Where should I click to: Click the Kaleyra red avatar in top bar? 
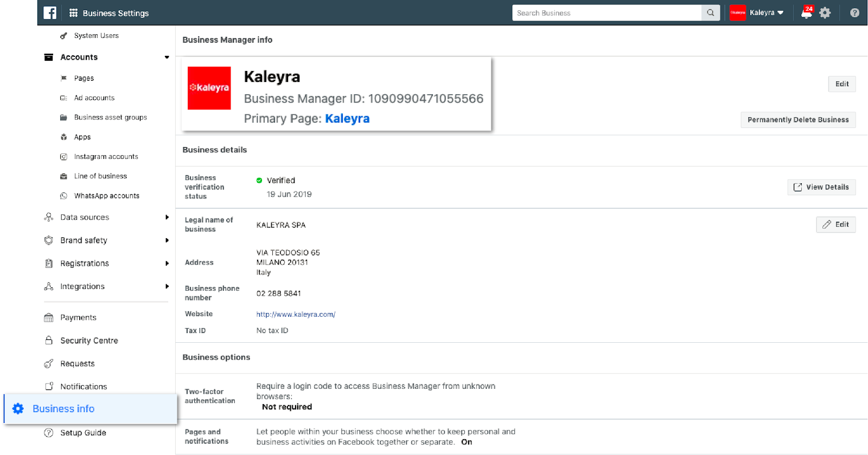[738, 12]
